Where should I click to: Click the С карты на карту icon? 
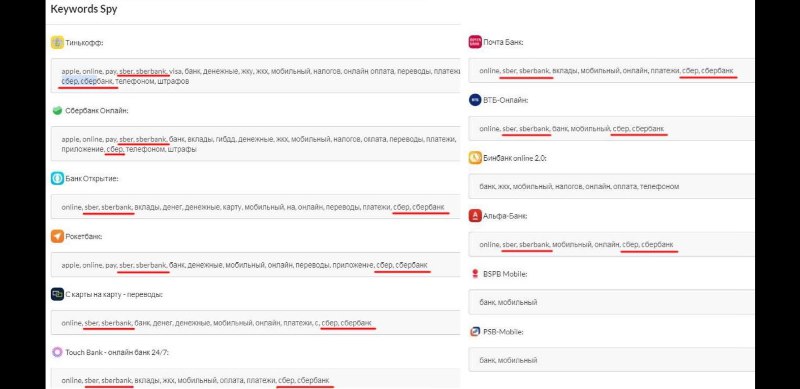(57, 294)
